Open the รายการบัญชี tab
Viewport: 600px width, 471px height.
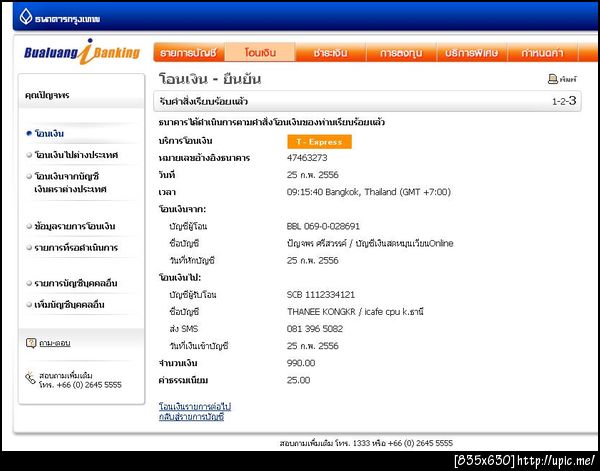coord(189,52)
